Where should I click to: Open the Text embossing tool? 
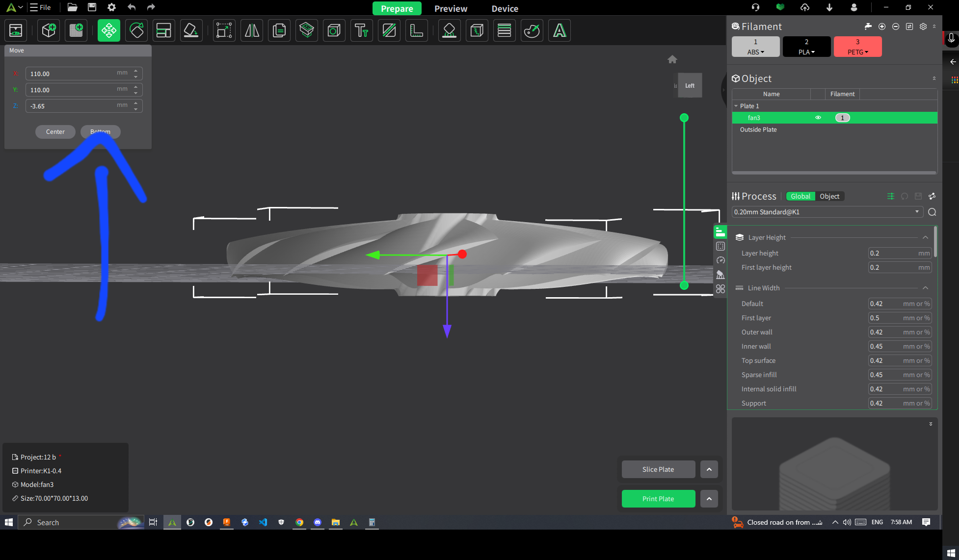362,31
